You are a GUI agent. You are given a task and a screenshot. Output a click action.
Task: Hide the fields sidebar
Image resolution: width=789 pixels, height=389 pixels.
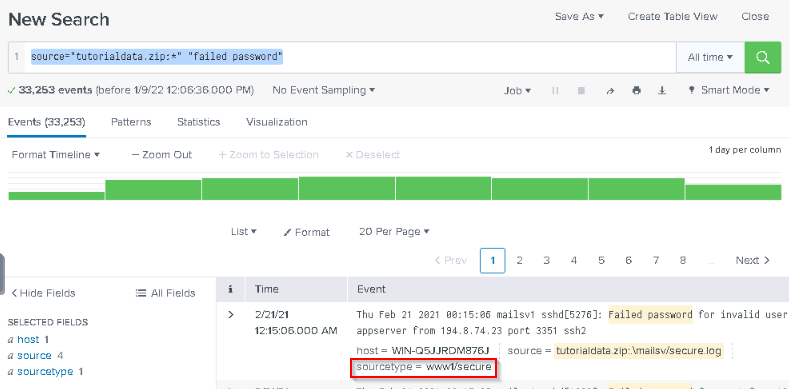pyautogui.click(x=43, y=293)
